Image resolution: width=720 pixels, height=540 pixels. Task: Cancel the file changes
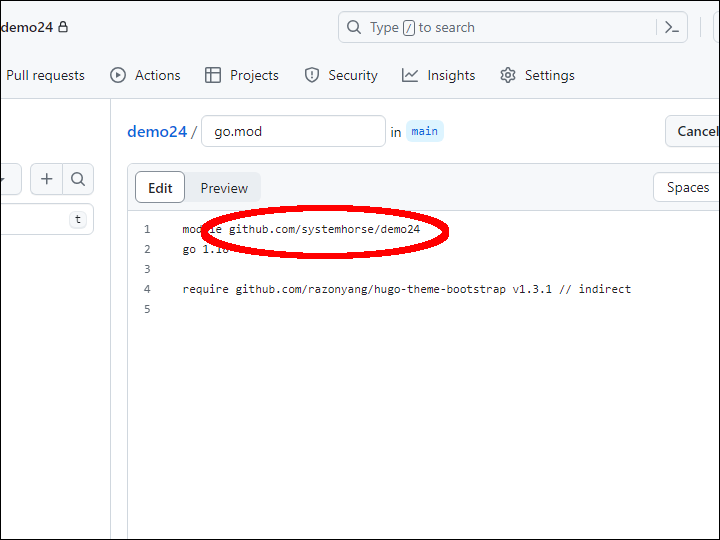(x=692, y=131)
